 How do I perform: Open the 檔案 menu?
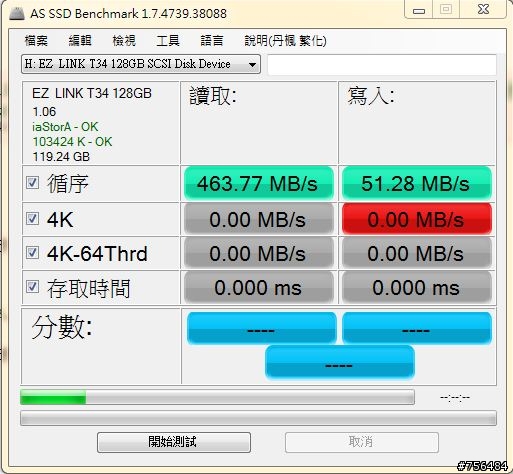pyautogui.click(x=36, y=41)
